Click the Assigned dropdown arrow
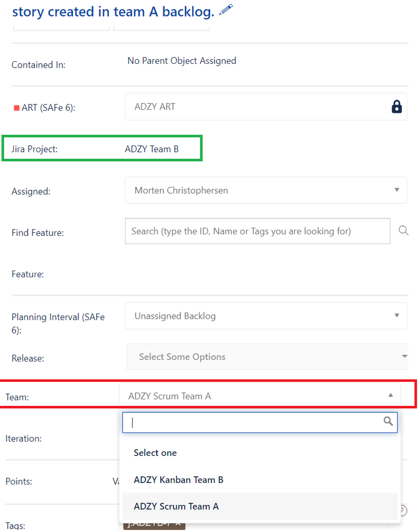Image resolution: width=418 pixels, height=532 pixels. [397, 190]
